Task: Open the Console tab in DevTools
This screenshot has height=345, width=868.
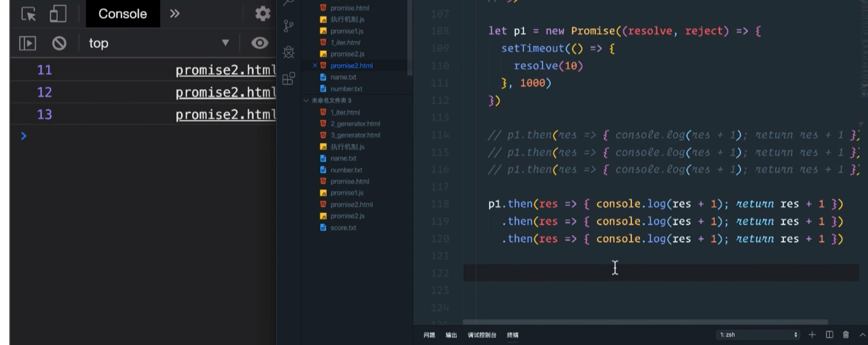Action: click(x=123, y=14)
